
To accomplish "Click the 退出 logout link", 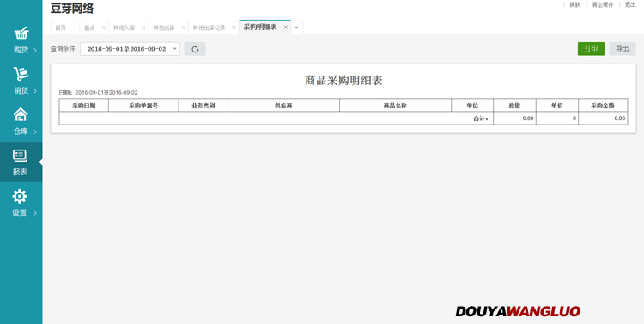I will pos(630,4).
